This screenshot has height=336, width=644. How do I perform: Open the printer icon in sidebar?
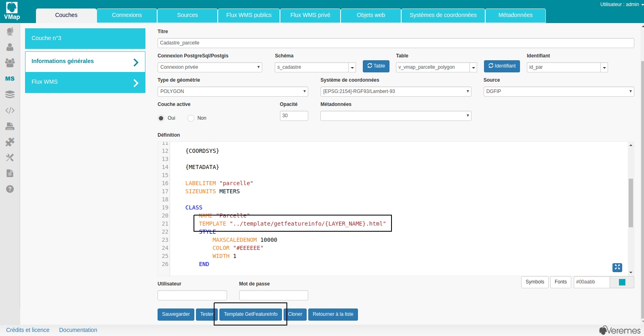(10, 126)
